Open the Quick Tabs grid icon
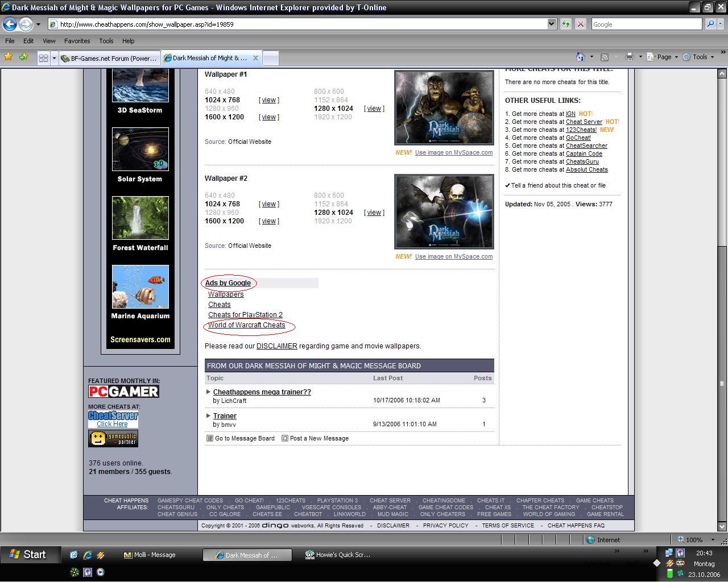This screenshot has width=728, height=582. click(x=43, y=58)
